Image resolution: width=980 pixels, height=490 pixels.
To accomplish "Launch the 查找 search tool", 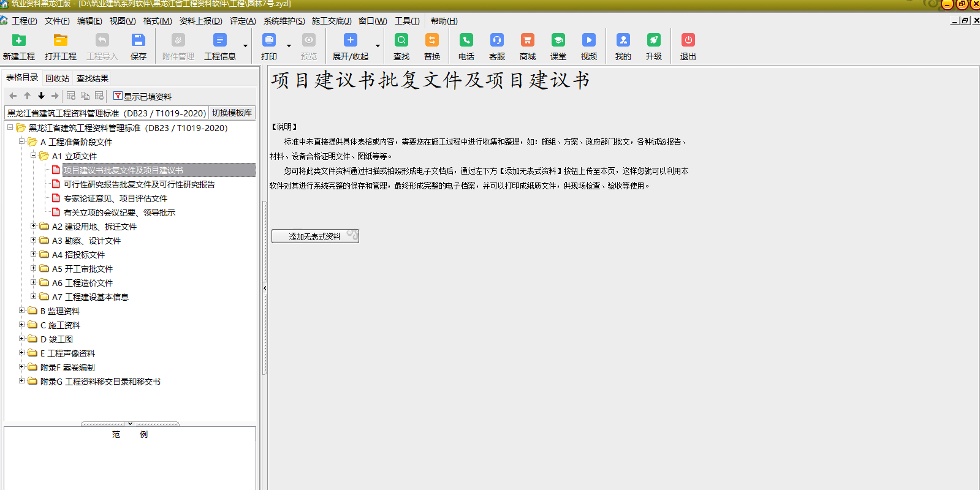I will (x=401, y=41).
